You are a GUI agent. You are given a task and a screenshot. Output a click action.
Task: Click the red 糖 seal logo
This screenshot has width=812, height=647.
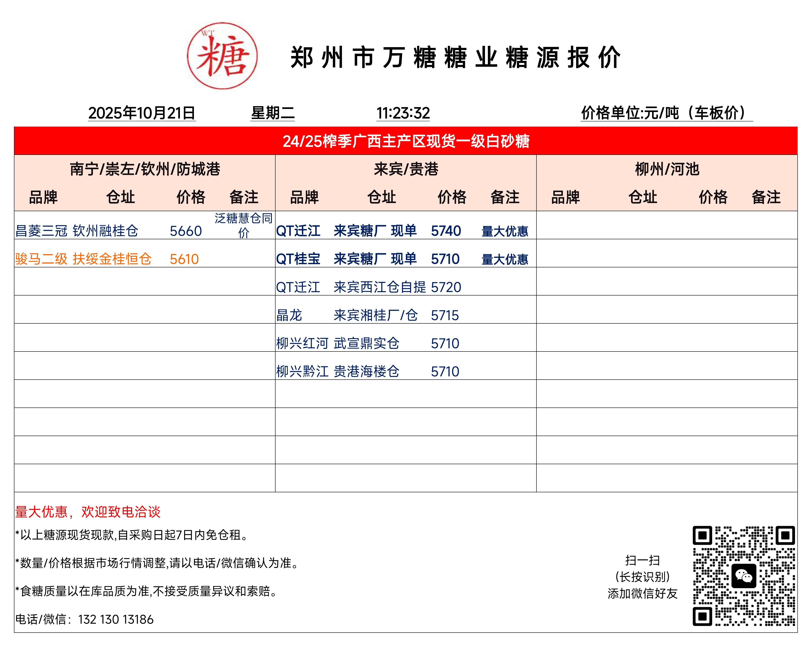coord(222,56)
